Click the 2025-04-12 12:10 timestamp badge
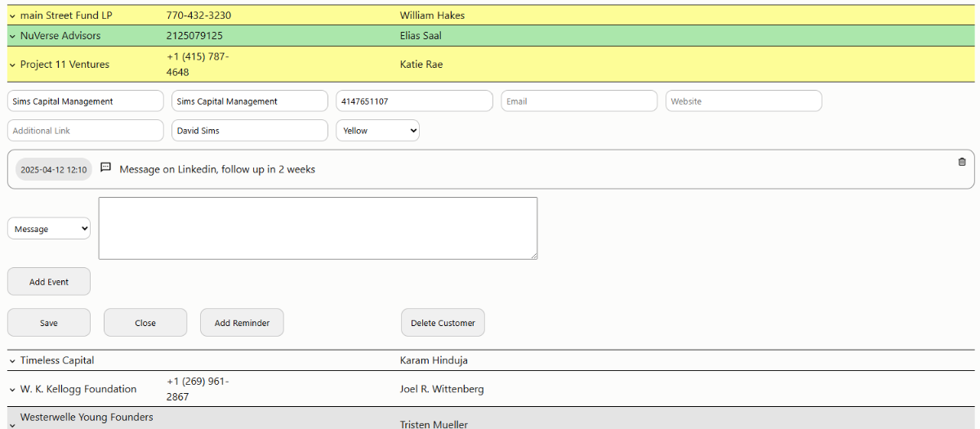This screenshot has height=429, width=980. pos(54,170)
